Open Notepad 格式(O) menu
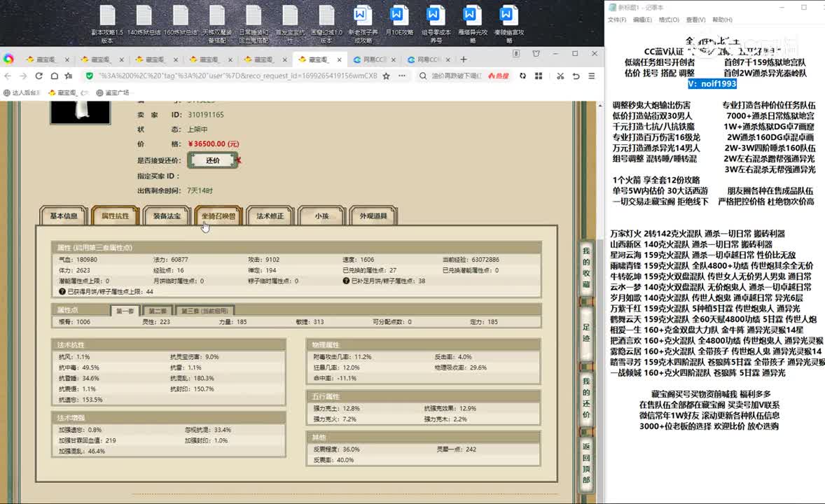825x504 pixels. (x=669, y=20)
